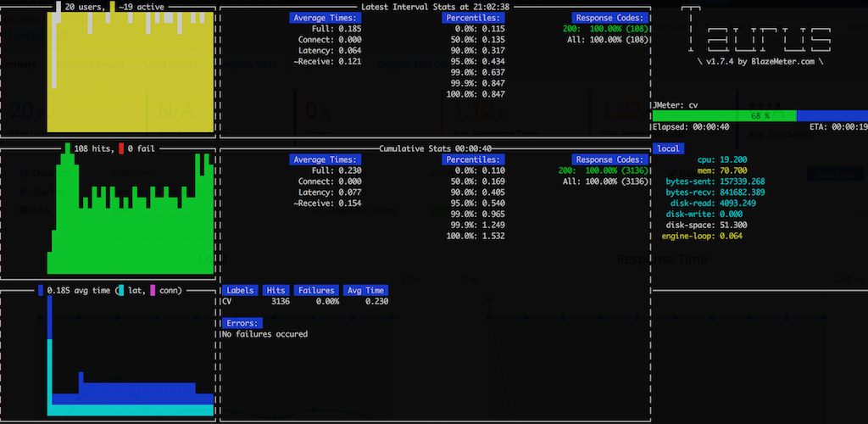Click the yellow active users chart
This screenshot has height=424, width=868.
(131, 73)
